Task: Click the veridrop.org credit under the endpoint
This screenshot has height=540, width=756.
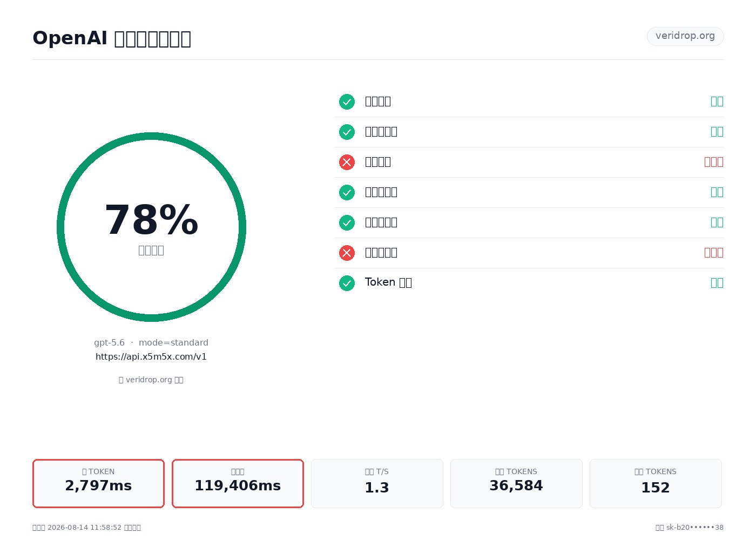Action: 151,380
